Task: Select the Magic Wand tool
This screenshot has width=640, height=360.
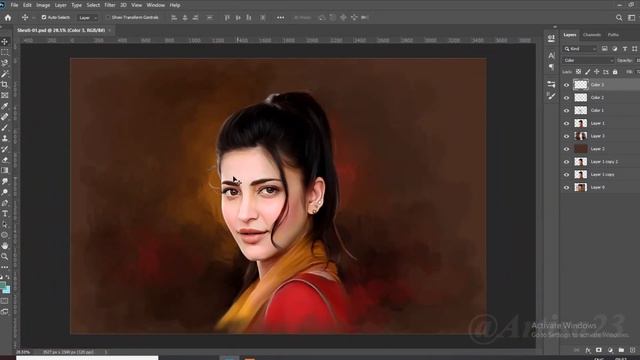Action: pyautogui.click(x=5, y=74)
